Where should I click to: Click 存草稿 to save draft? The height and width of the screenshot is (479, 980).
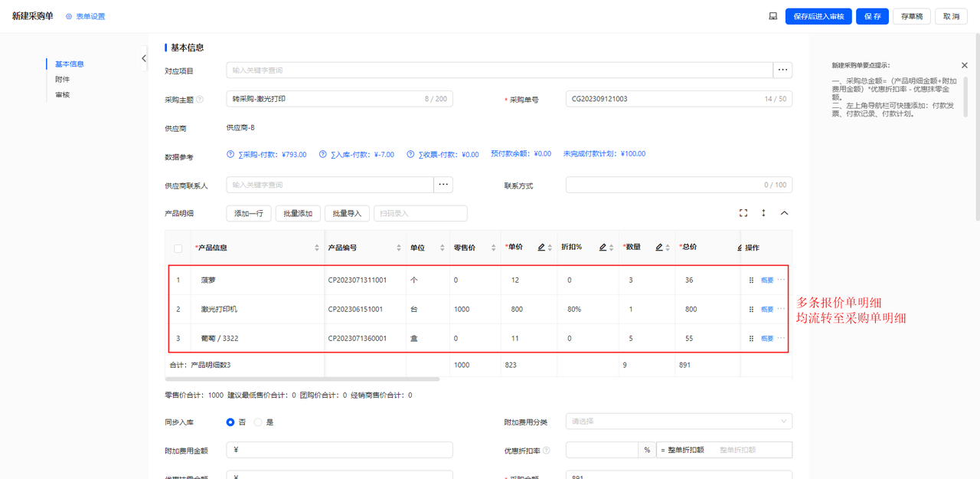click(x=912, y=16)
